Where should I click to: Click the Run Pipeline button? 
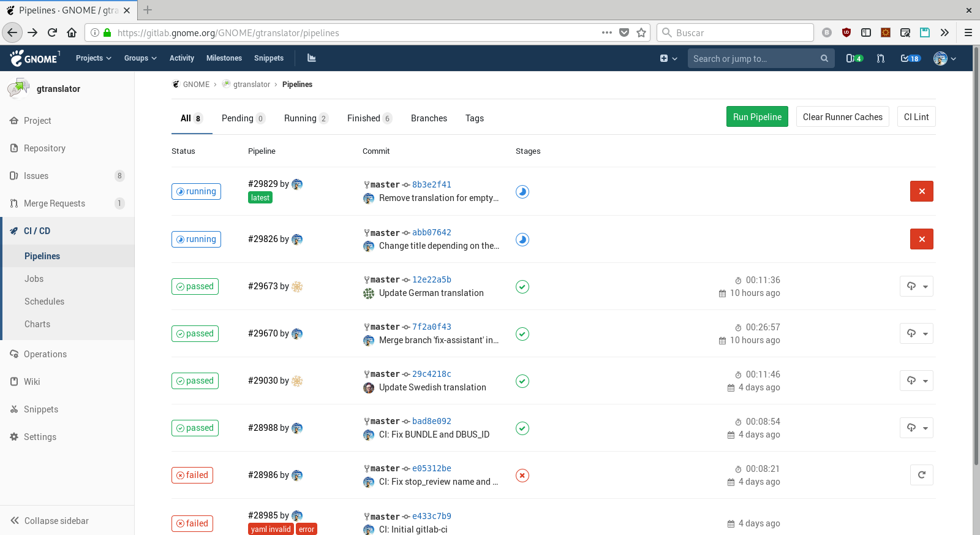[x=757, y=117]
